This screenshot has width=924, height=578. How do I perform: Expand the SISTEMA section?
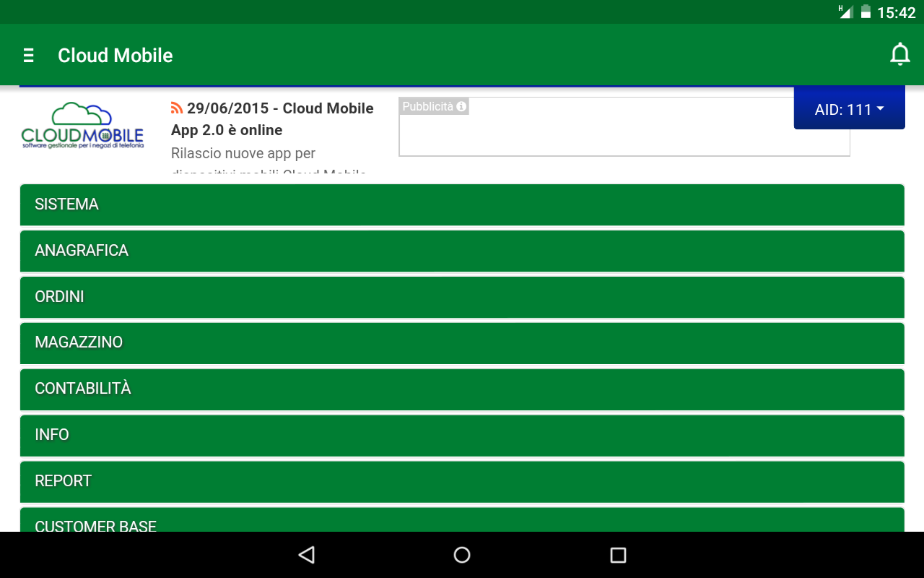[462, 204]
